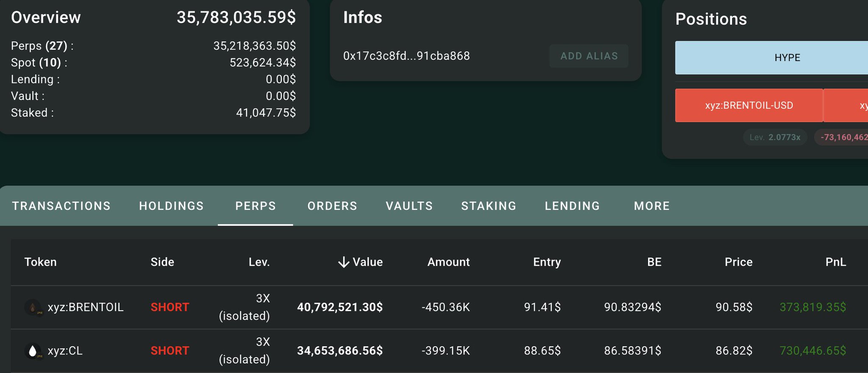Image resolution: width=868 pixels, height=373 pixels.
Task: Sort positions by the PnL column
Action: pos(835,262)
